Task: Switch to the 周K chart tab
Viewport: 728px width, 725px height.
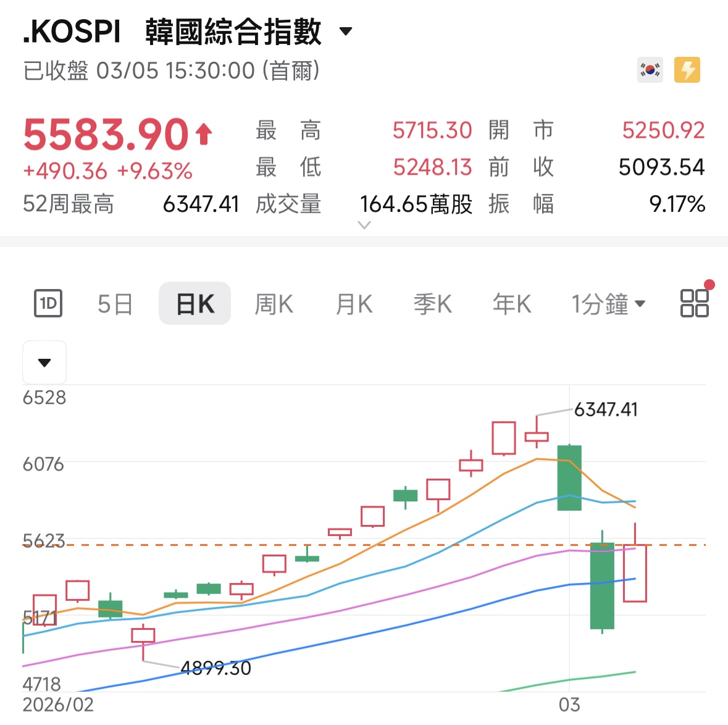Action: [x=274, y=304]
